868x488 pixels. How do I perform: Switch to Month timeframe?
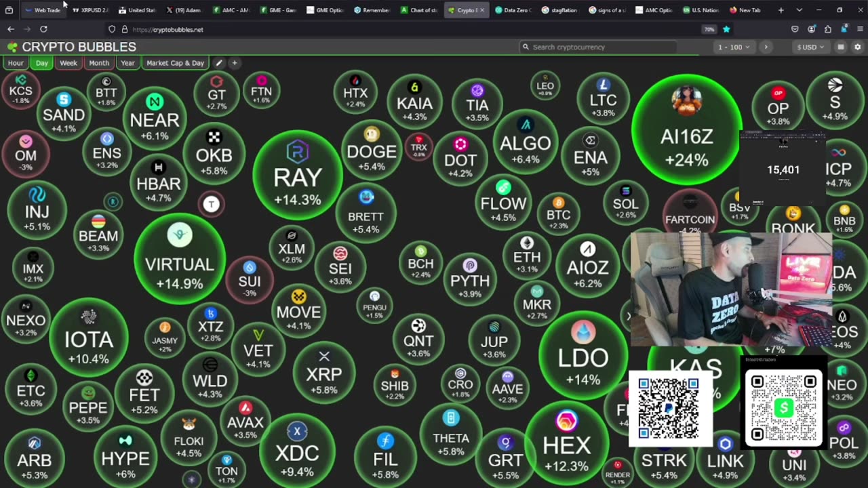(x=99, y=63)
